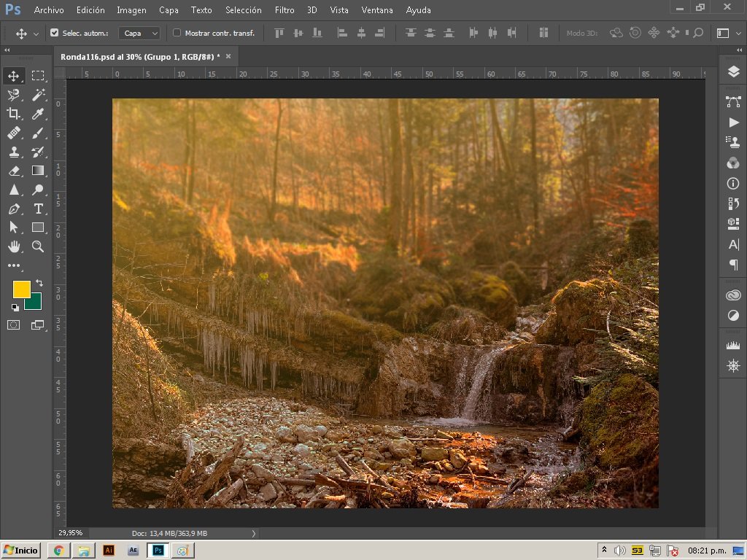
Task: Pick the Clone Stamp tool
Action: coord(13,152)
